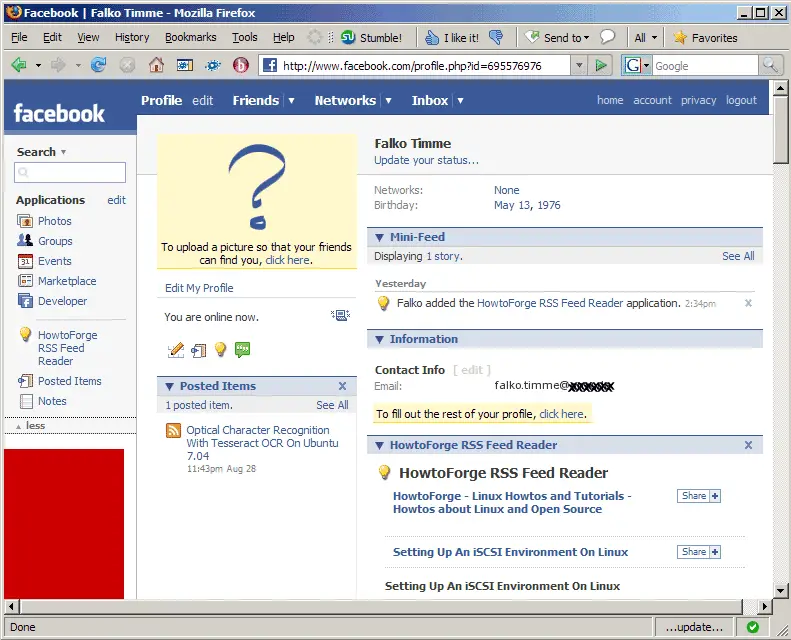Open the All topics dropdown in StumbleUpon toolbar
791x640 pixels.
[654, 38]
